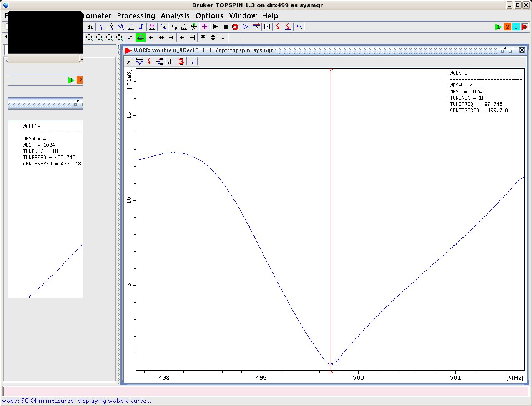Open the wobble spectrum histogram display icon

170,61
